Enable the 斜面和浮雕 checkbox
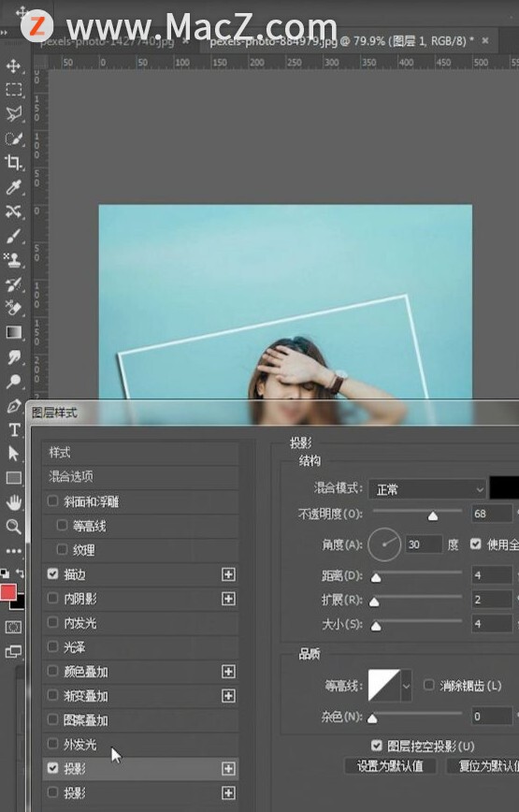Screen dimensions: 519x812 click(52, 500)
